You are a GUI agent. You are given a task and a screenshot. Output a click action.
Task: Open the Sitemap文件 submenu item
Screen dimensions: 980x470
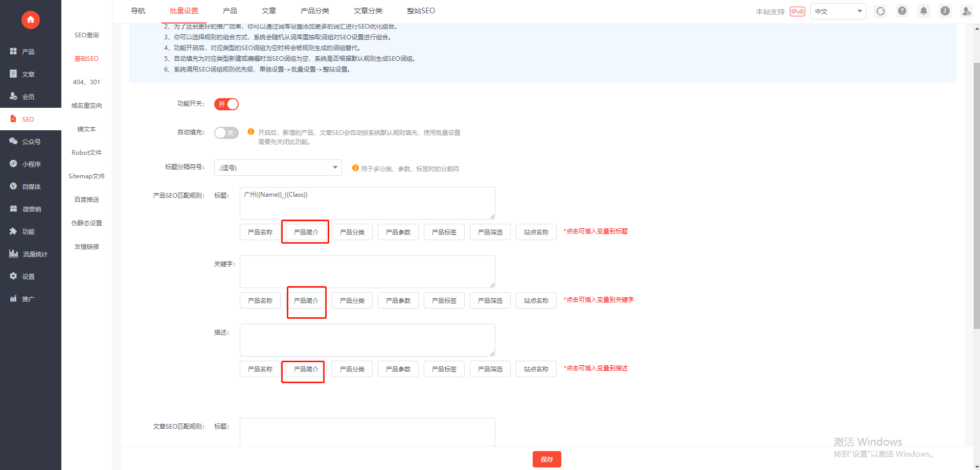(x=86, y=176)
